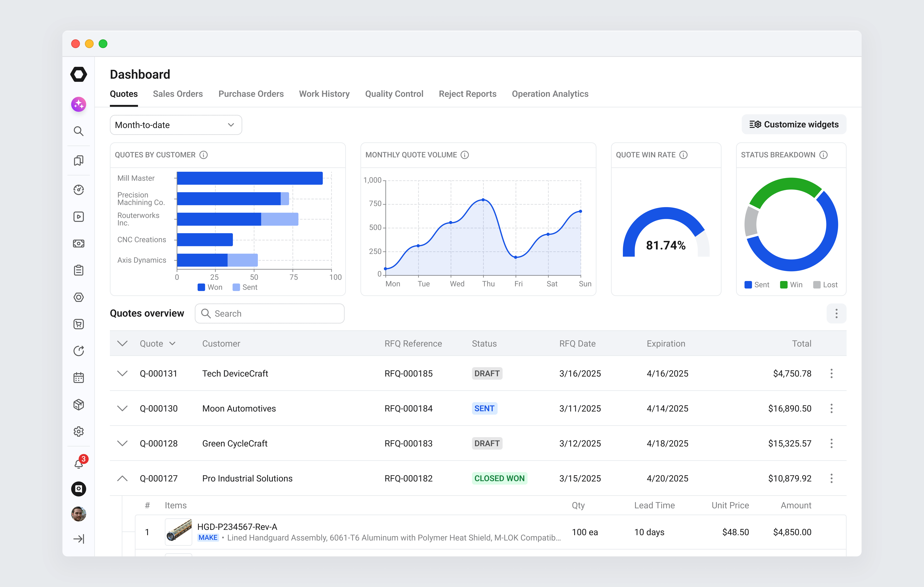Show info for Quotes by Customer
Image resolution: width=924 pixels, height=587 pixels.
204,155
